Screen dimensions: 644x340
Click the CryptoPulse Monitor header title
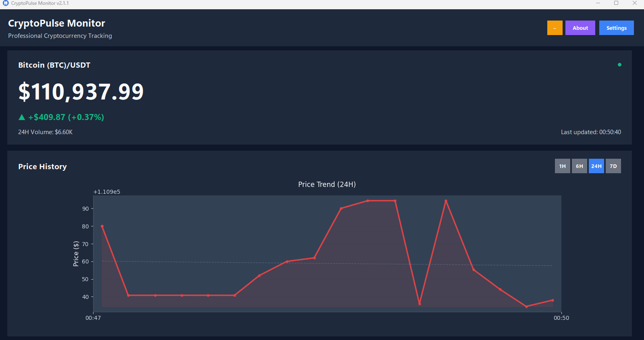point(56,23)
